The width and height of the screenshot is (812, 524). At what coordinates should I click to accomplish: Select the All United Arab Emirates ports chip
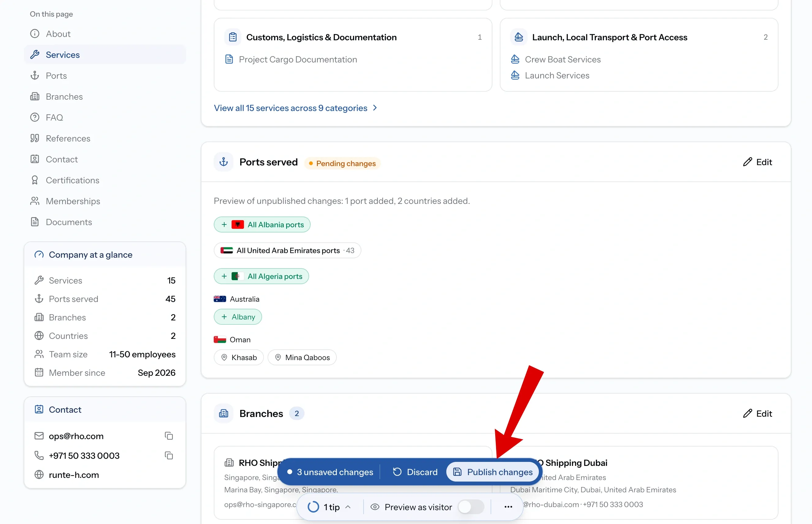point(287,250)
